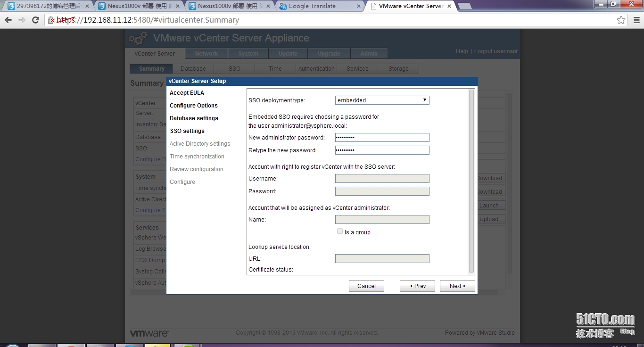644x347 pixels.
Task: Select SSO settings wizard step
Action: point(187,131)
